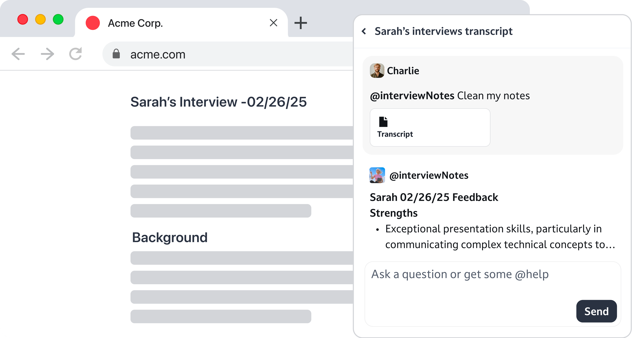Click the Background section heading
Viewport: 644px width, 338px height.
pos(170,237)
